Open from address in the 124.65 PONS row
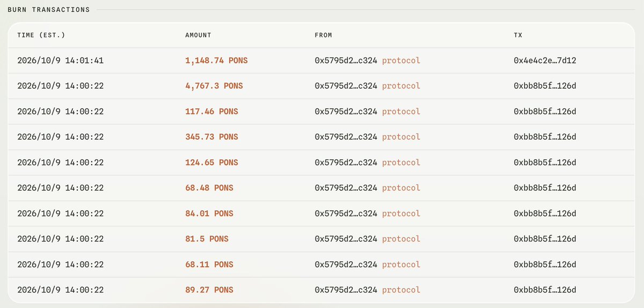The image size is (644, 308). coord(346,162)
